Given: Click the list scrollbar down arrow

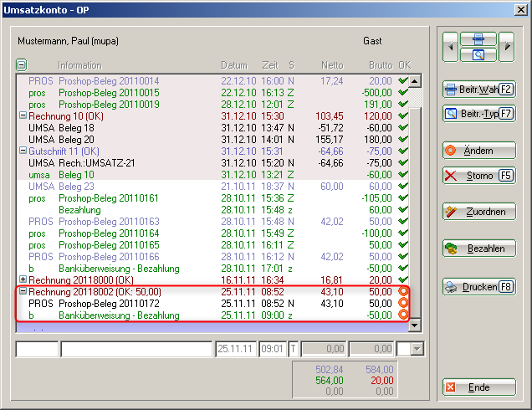Looking at the screenshot, I should (416, 326).
